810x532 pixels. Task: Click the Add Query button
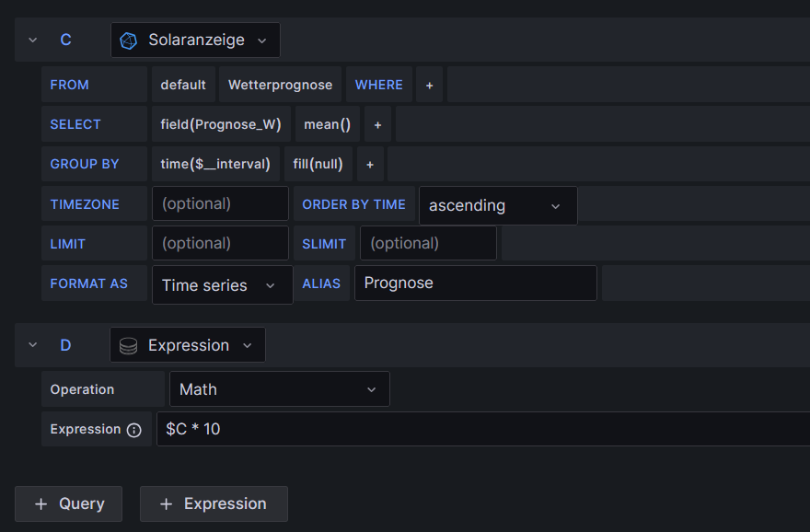click(x=68, y=503)
